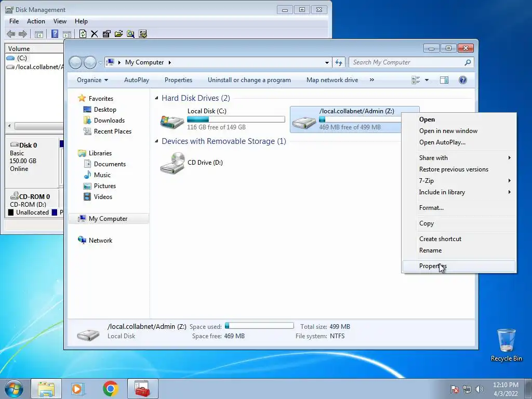The image size is (532, 399).
Task: Click the Help icon in Disk Management toolbar
Action: click(55, 34)
